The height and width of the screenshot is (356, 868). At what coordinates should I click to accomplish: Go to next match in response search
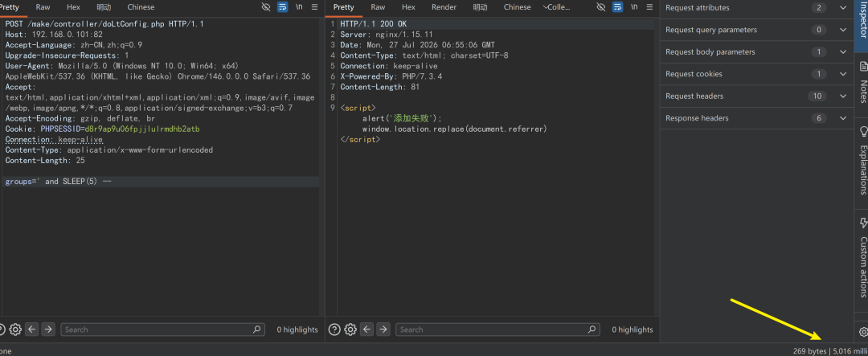click(x=383, y=329)
